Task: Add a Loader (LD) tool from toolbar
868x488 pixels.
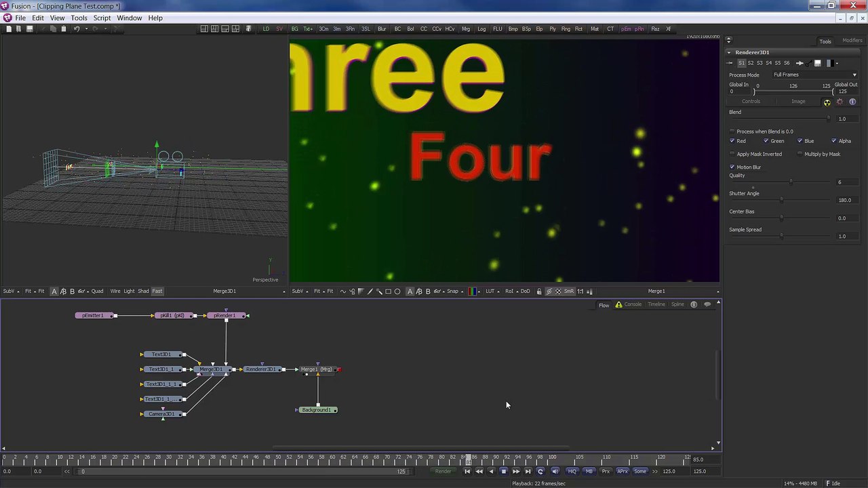Action: click(x=266, y=29)
